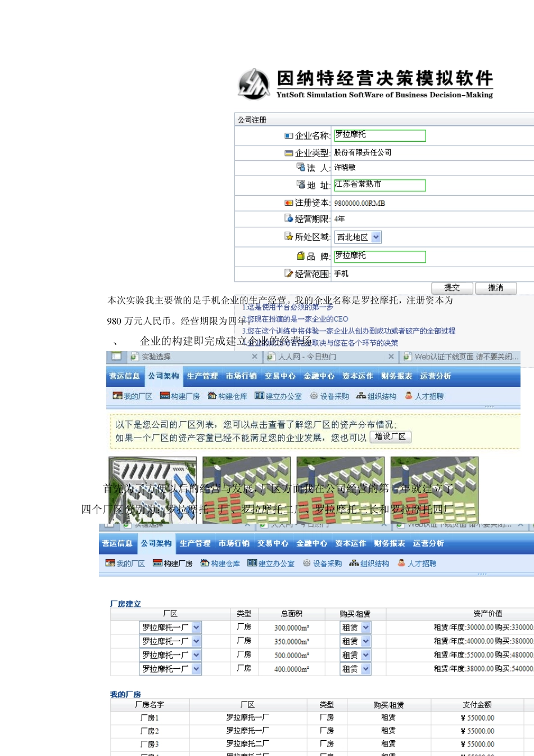Screen dimensions: 534x756
Task: Click the 厂房1 row name
Action: tap(150, 718)
